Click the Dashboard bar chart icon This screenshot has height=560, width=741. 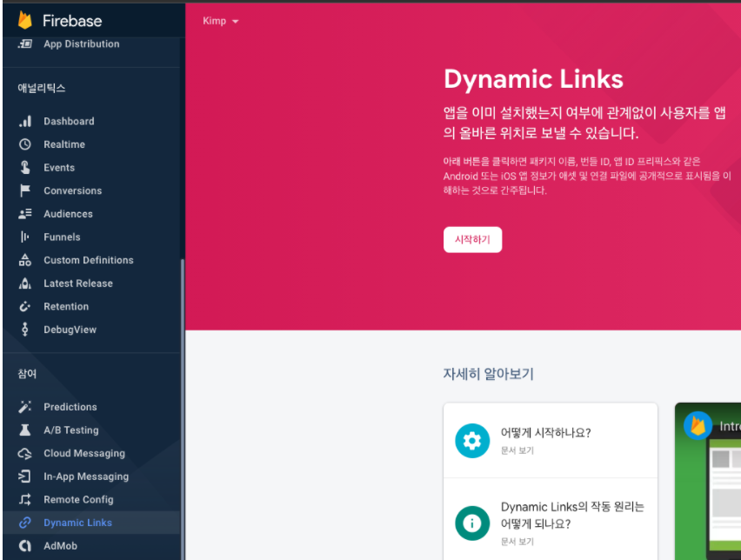tap(25, 122)
